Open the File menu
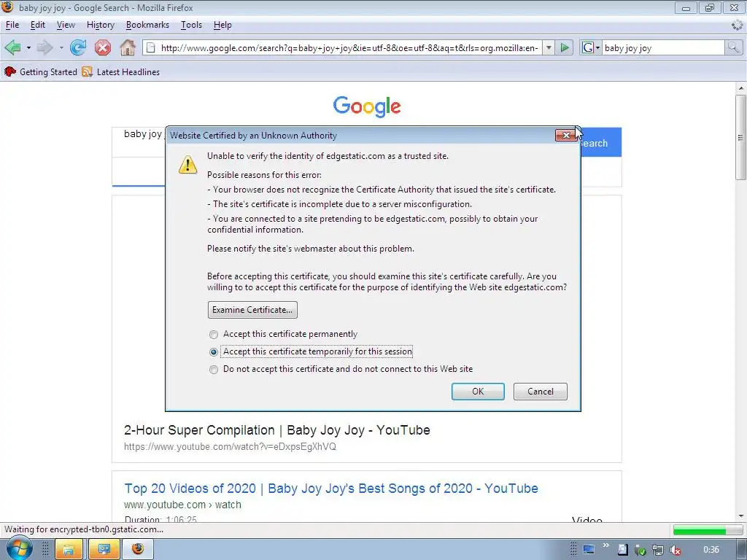This screenshot has width=747, height=560. (x=12, y=25)
